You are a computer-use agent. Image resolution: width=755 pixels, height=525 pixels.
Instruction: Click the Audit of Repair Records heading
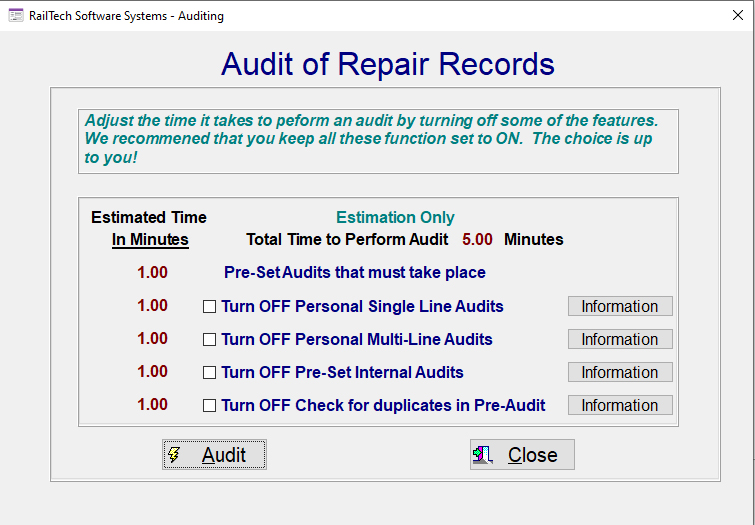(x=388, y=64)
